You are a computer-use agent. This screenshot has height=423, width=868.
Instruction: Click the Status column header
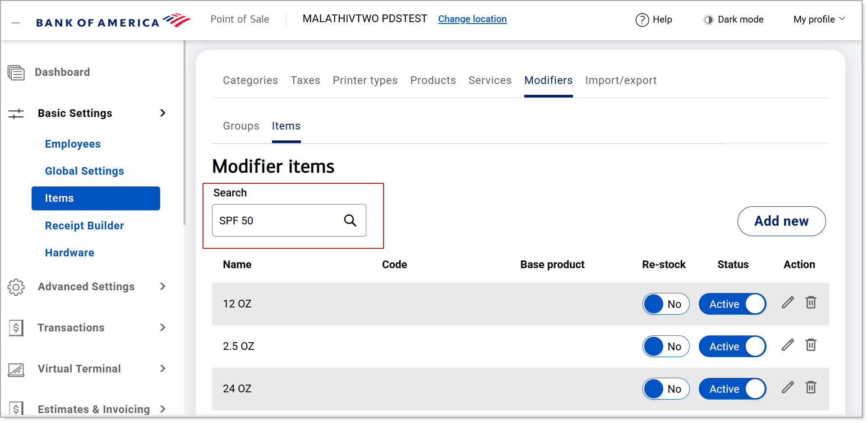coord(733,265)
